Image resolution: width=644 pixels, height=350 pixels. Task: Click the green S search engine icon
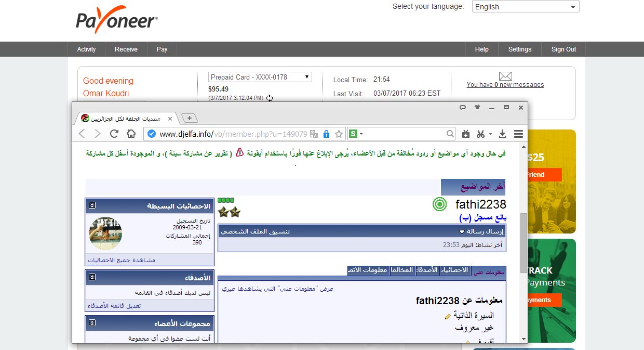pyautogui.click(x=353, y=134)
